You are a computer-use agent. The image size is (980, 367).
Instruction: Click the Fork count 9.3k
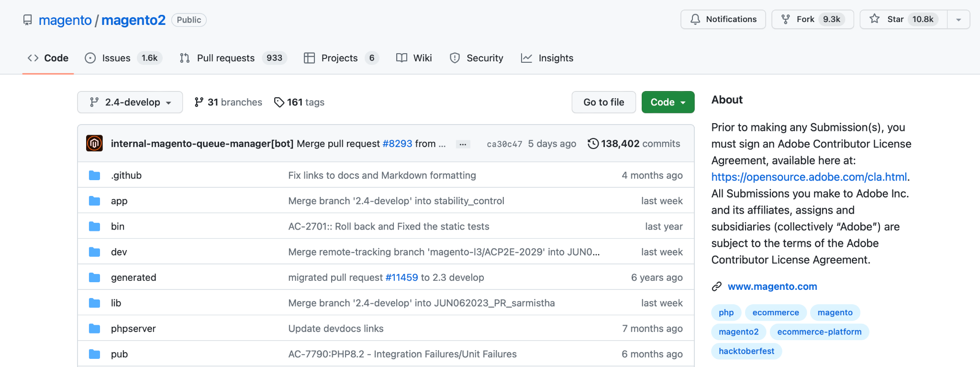832,19
